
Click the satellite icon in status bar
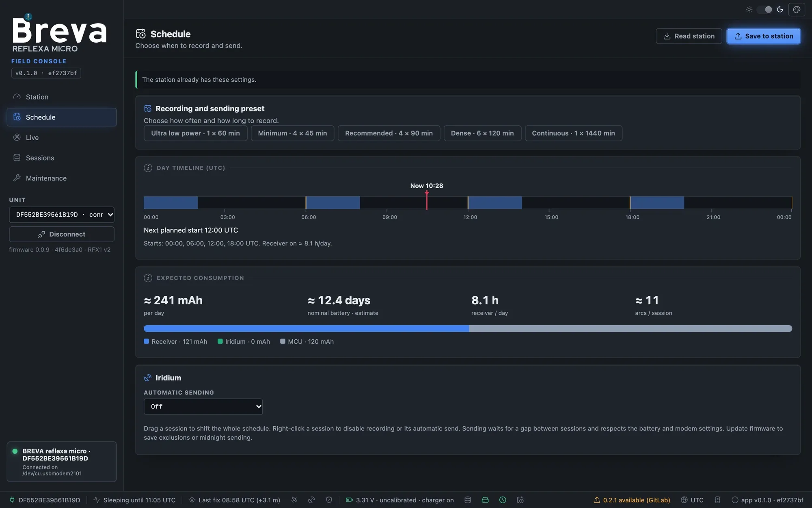coord(294,500)
